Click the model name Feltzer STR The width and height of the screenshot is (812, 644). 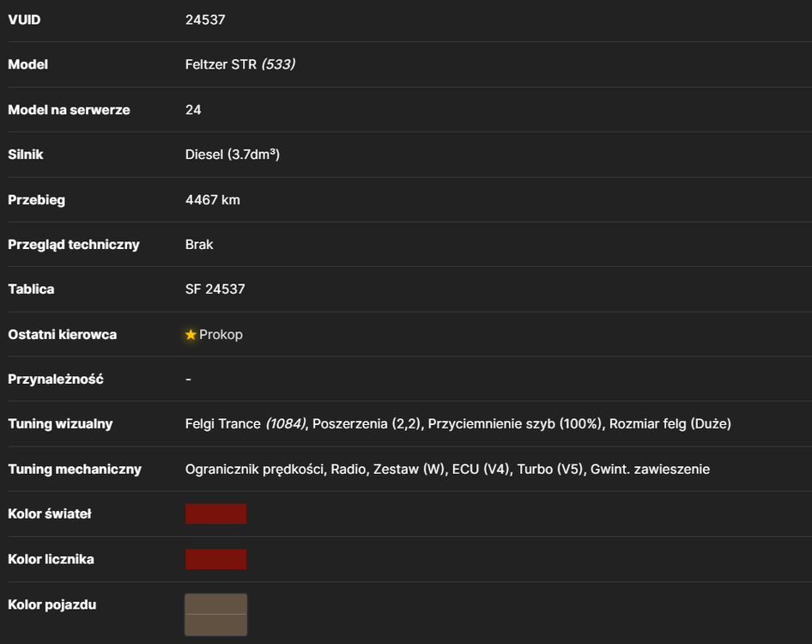[x=221, y=64]
